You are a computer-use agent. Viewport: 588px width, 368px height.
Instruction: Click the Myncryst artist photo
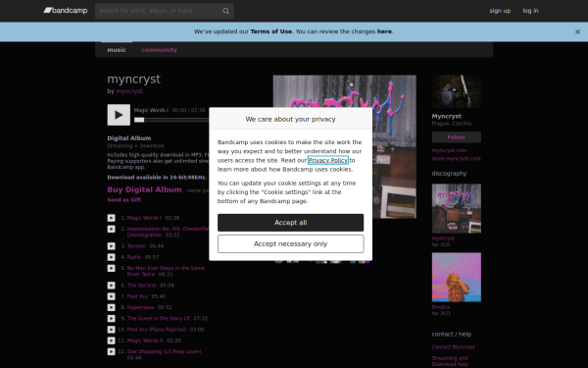tap(457, 91)
